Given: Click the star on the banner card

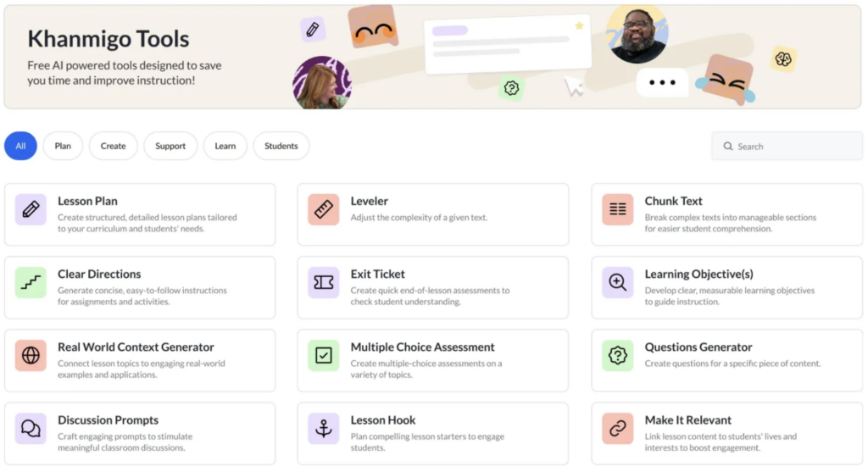Looking at the screenshot, I should pos(579,25).
